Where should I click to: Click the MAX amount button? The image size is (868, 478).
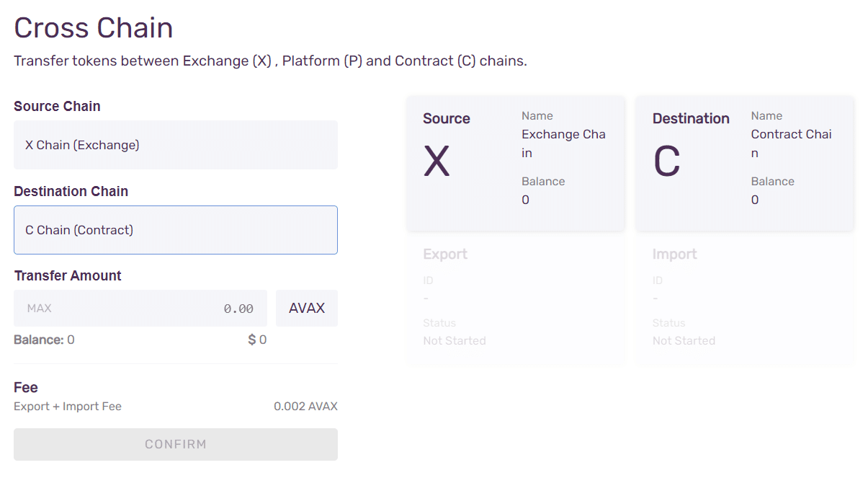click(x=40, y=309)
